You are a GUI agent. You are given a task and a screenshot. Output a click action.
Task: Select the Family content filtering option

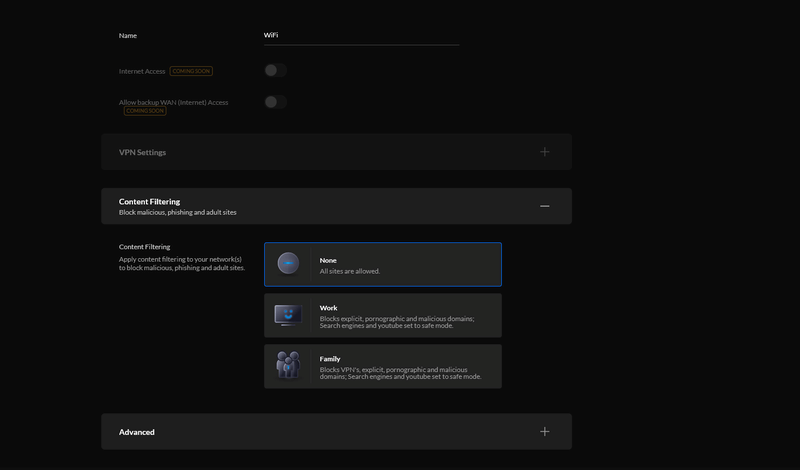click(383, 366)
